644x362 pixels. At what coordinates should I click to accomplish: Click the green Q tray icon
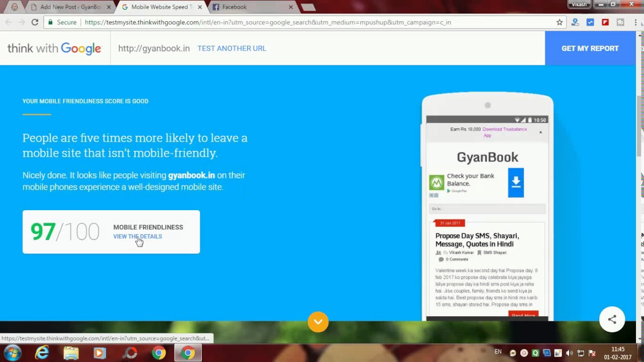point(535,353)
